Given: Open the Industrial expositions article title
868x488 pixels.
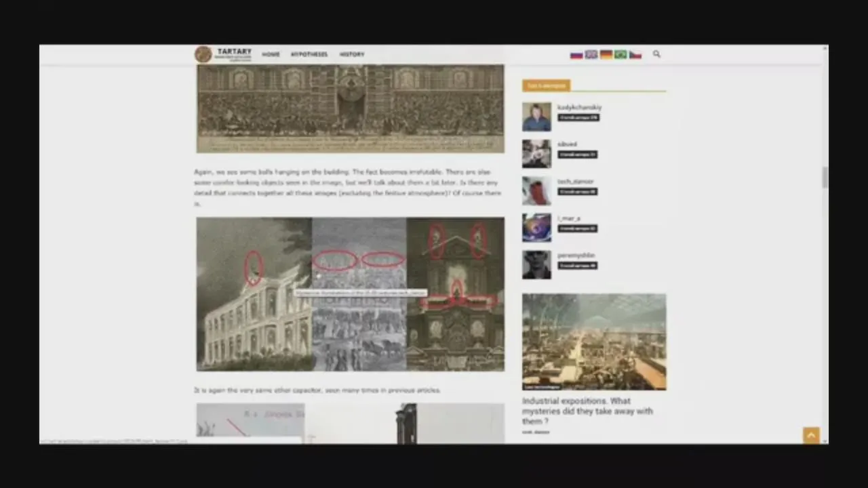Looking at the screenshot, I should coord(587,411).
